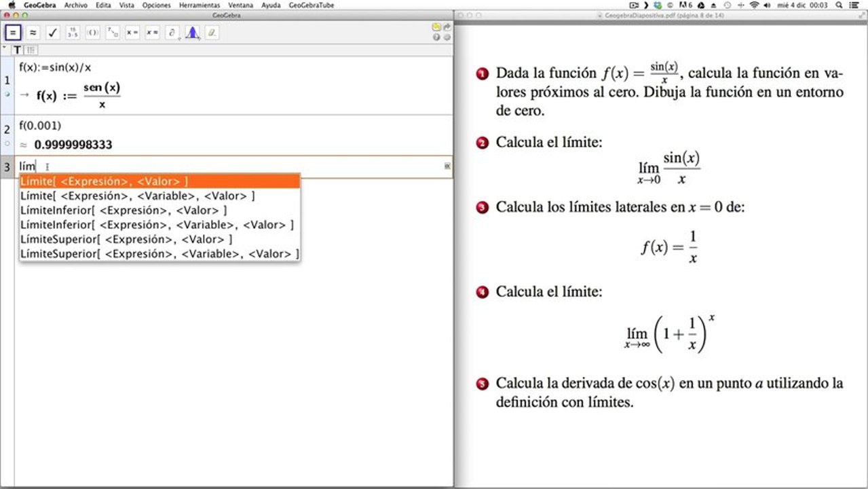Image resolution: width=868 pixels, height=489 pixels.
Task: Select the Substitute tool
Action: pyautogui.click(x=113, y=32)
